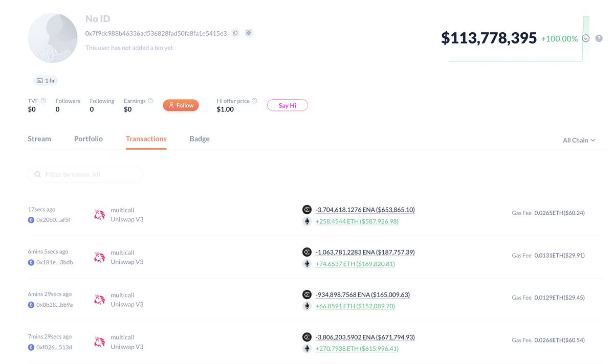This screenshot has height=364, width=614.
Task: Focus the Filter by token search field
Action: 85,174
